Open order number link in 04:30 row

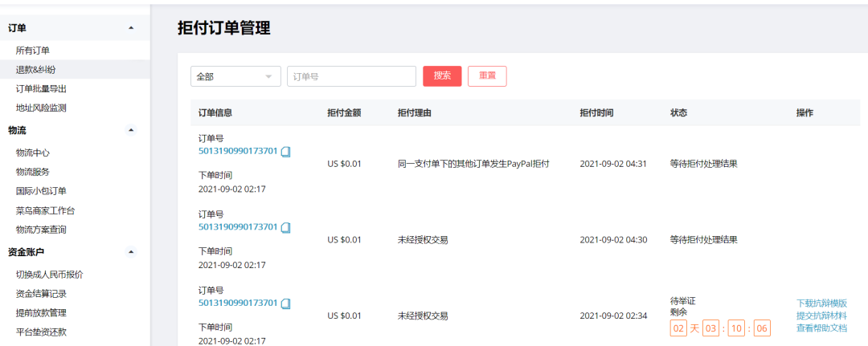tap(238, 226)
